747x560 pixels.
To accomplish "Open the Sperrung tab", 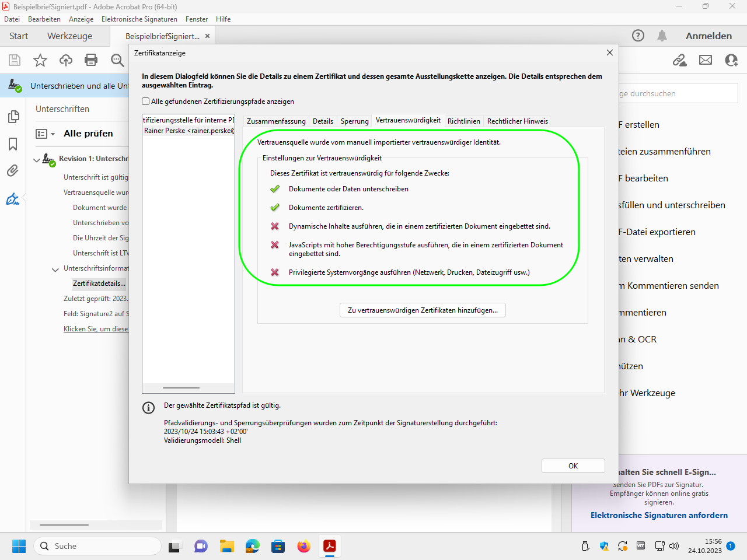I will point(354,121).
